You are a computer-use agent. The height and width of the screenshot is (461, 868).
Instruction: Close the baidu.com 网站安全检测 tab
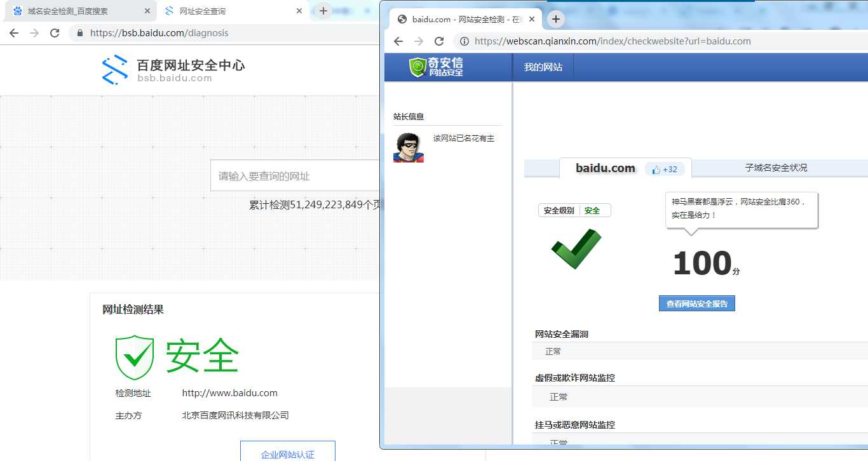pyautogui.click(x=532, y=20)
